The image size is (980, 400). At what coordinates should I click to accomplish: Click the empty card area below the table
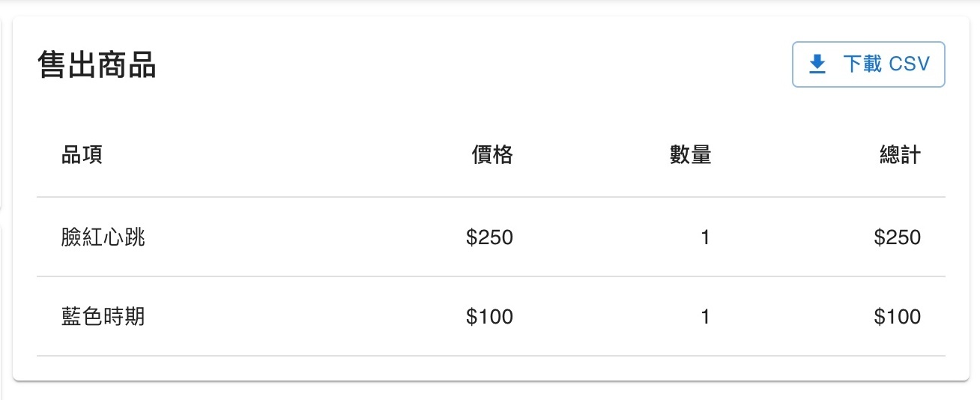tap(491, 368)
